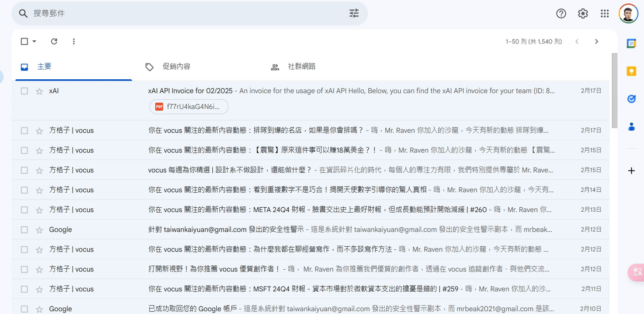644x314 pixels.
Task: Check the 看到重複數字 email checkbox
Action: pos(24,190)
